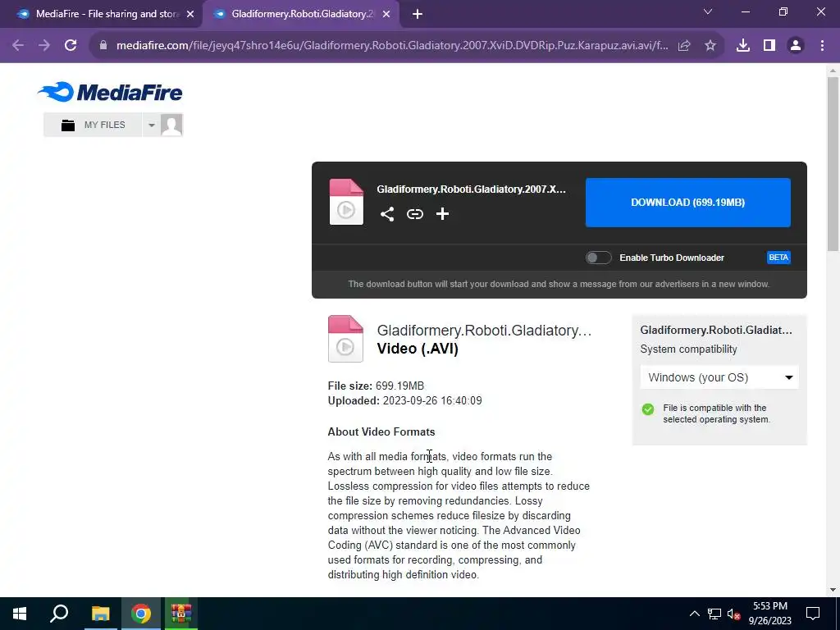This screenshot has height=630, width=840.
Task: Click the share icon in download panel
Action: [387, 214]
